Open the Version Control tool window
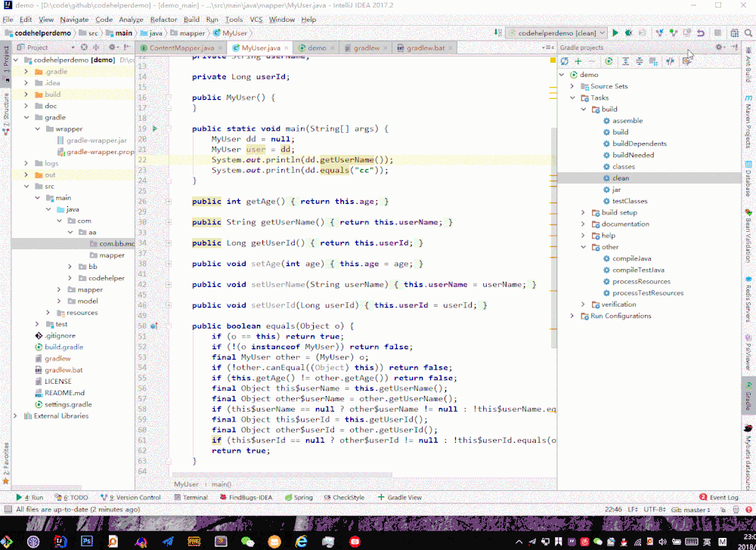The height and width of the screenshot is (550, 756). pos(131,497)
